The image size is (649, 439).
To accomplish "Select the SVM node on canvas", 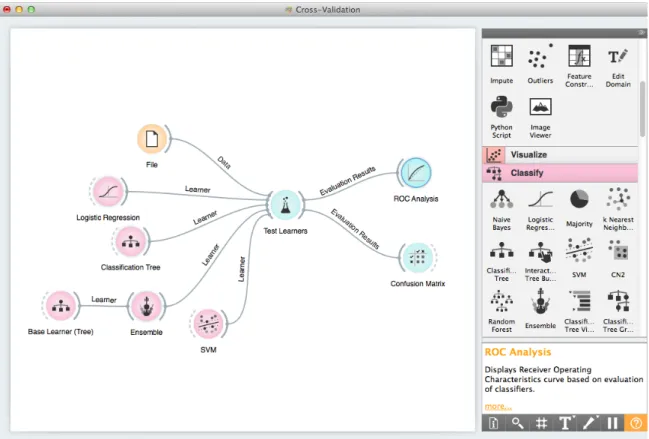I will click(x=208, y=324).
